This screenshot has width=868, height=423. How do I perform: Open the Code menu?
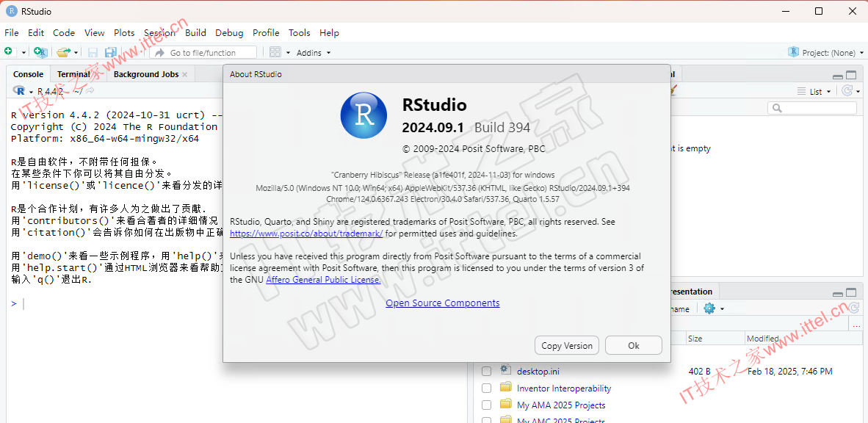(x=64, y=32)
